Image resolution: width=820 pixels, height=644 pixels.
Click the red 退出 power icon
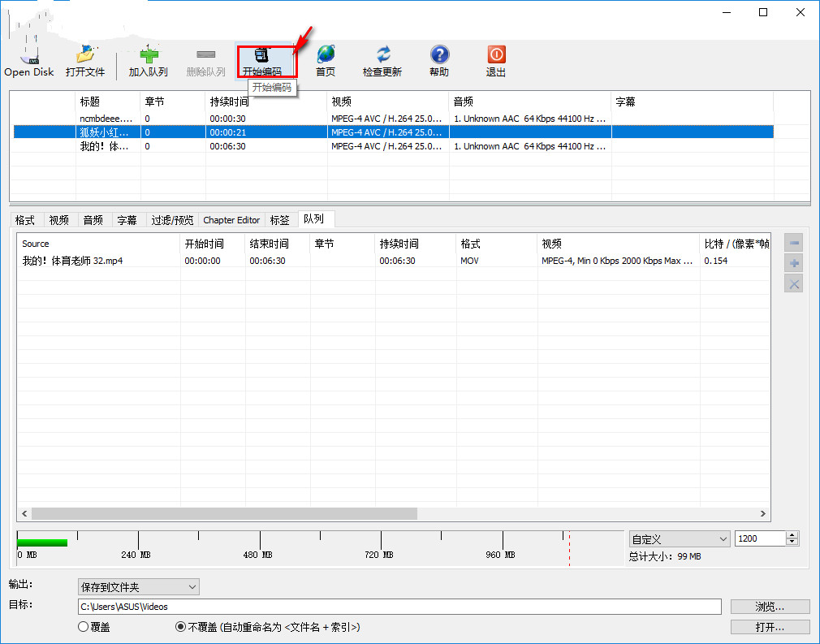click(x=496, y=55)
